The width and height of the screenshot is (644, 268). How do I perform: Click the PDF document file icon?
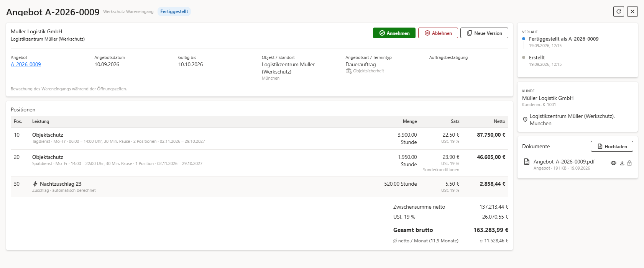tap(527, 162)
